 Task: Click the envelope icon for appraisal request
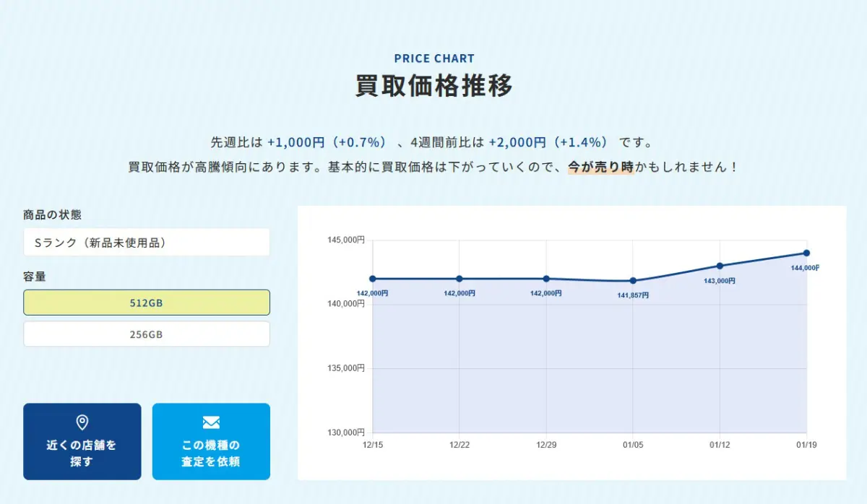tap(211, 423)
